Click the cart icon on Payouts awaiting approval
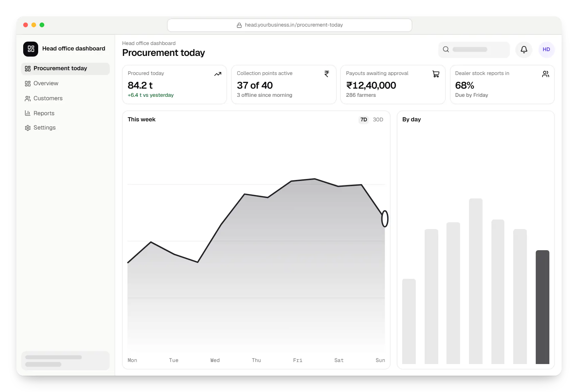The height and width of the screenshot is (392, 578). 436,74
